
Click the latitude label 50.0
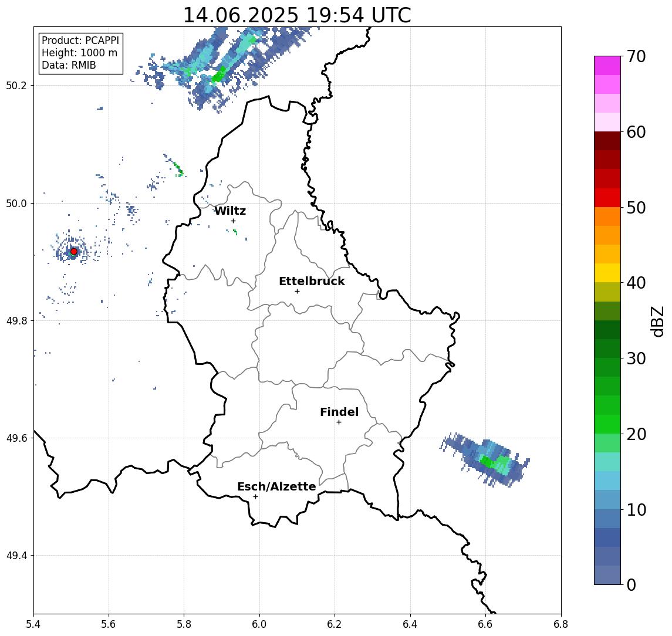pyautogui.click(x=16, y=203)
